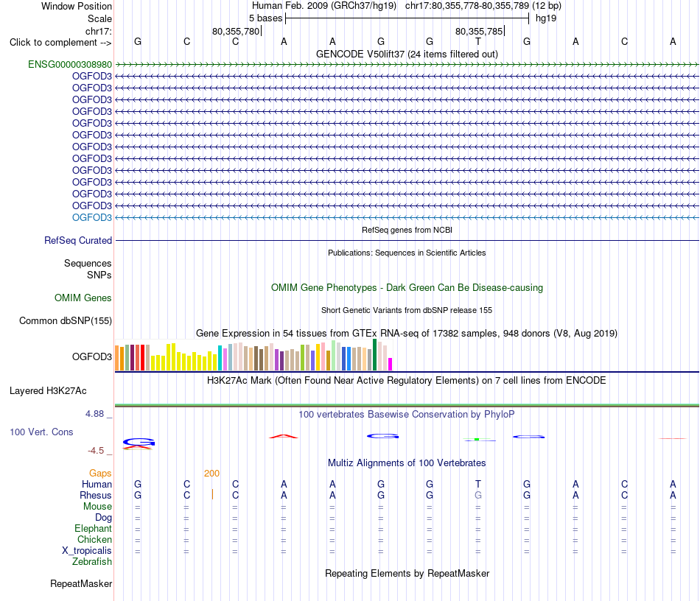Click the Layered H3K27Ac signal line
Viewport: 700px width, 601px height.
pos(407,405)
